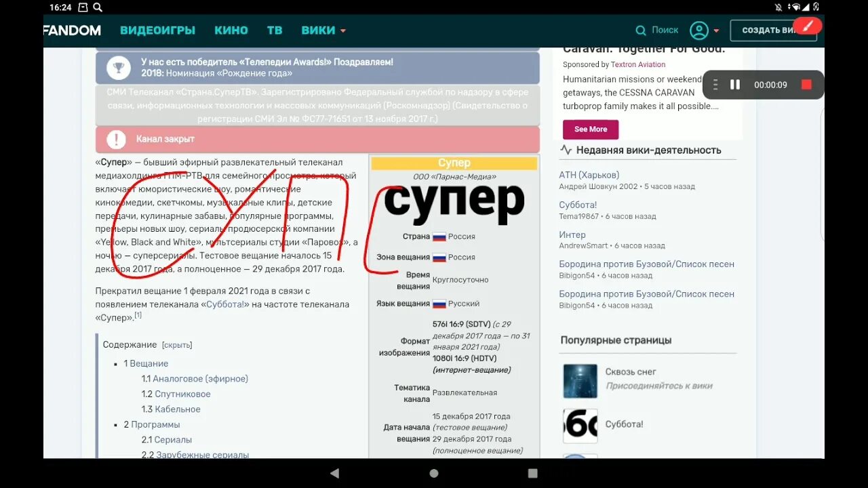The width and height of the screenshot is (868, 488).
Task: Click Russian flag next to Страна
Action: point(439,237)
